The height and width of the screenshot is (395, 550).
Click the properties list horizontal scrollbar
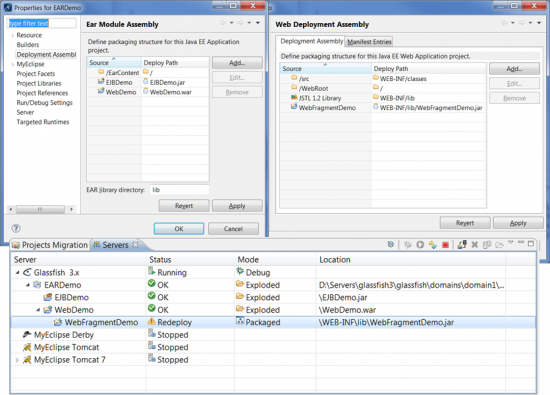pos(40,209)
